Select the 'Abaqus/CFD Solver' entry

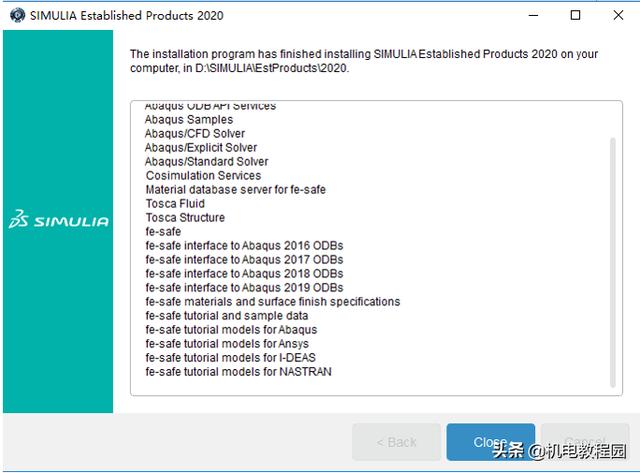tap(195, 133)
